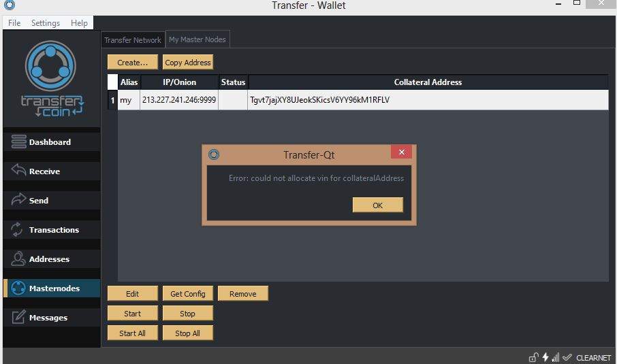617x364 pixels.
Task: Minimize the Transfer Wallet window
Action: click(558, 4)
